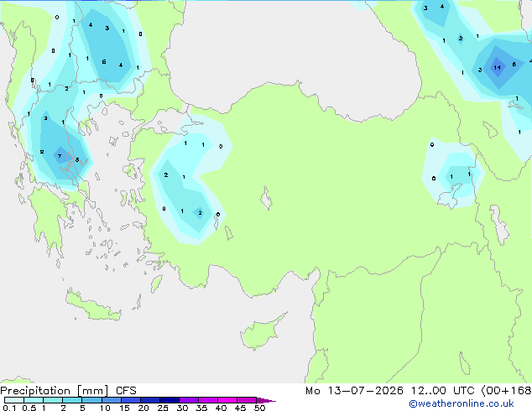Click the 'Mo 13-07-2026' date text

point(354,391)
